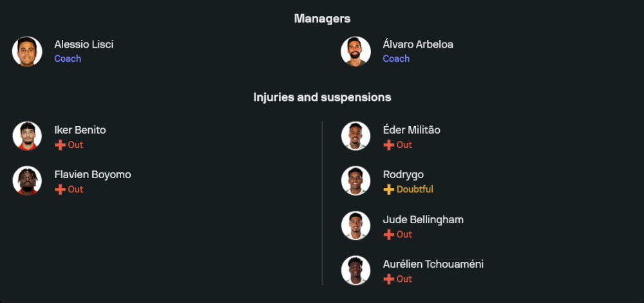
Task: Click red injury cross under Aurélien Tchouaméni
Action: 388,279
